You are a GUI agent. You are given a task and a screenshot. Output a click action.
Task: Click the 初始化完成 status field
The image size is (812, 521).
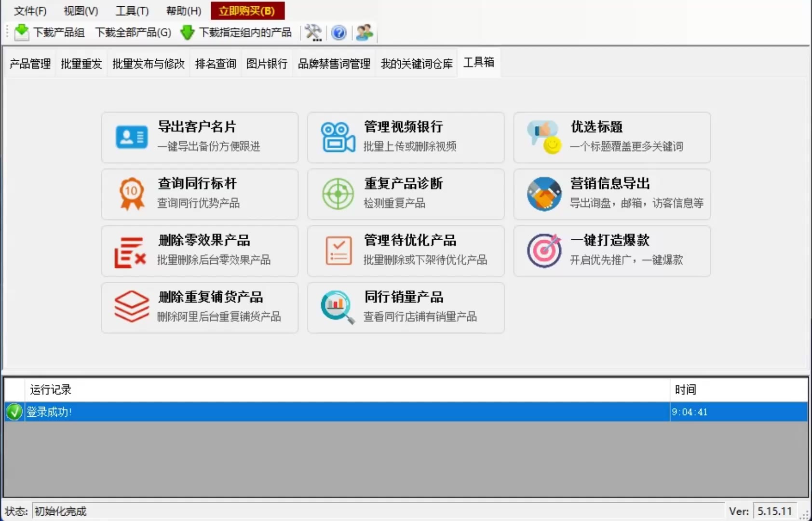tap(379, 511)
